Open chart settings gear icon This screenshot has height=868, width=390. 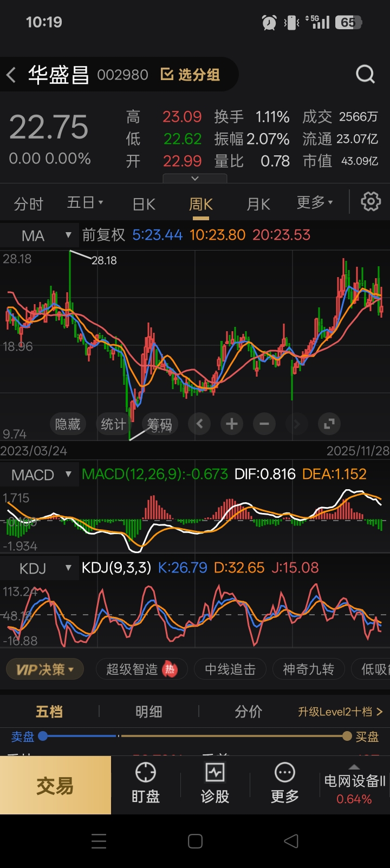pos(371,202)
